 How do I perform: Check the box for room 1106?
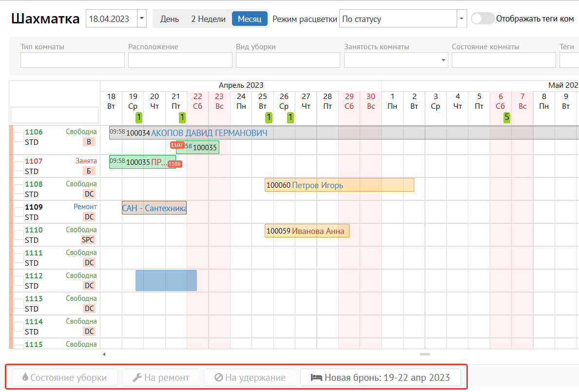point(19,137)
